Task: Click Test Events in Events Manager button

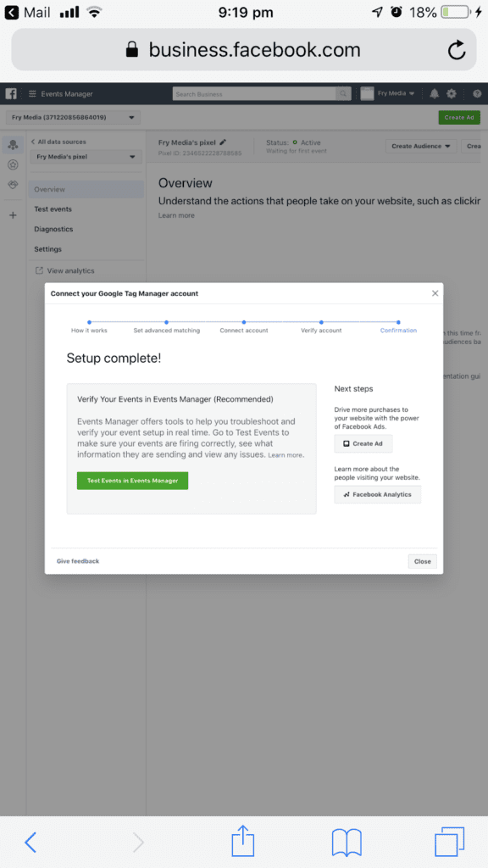Action: (x=133, y=481)
